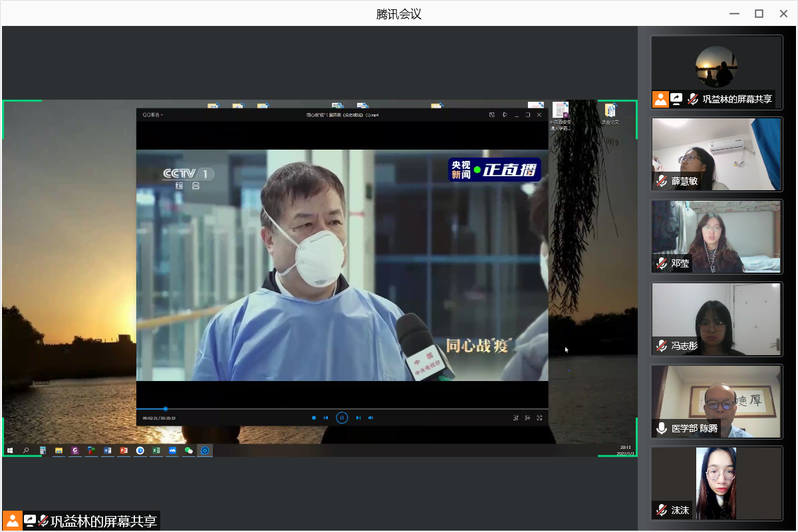The image size is (798, 532).
Task: Open QQ Player from the shared taskbar
Action: click(205, 450)
